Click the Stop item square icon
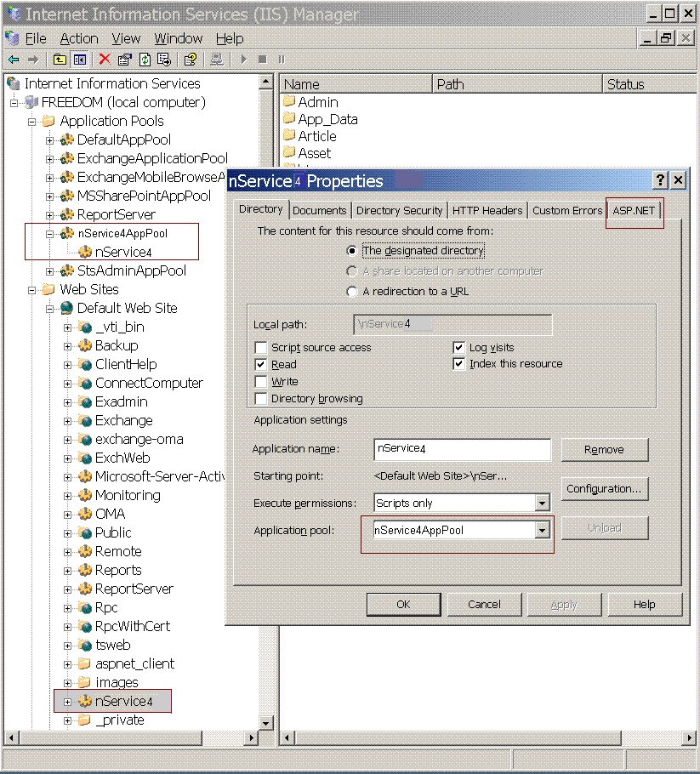Image resolution: width=700 pixels, height=774 pixels. click(262, 60)
